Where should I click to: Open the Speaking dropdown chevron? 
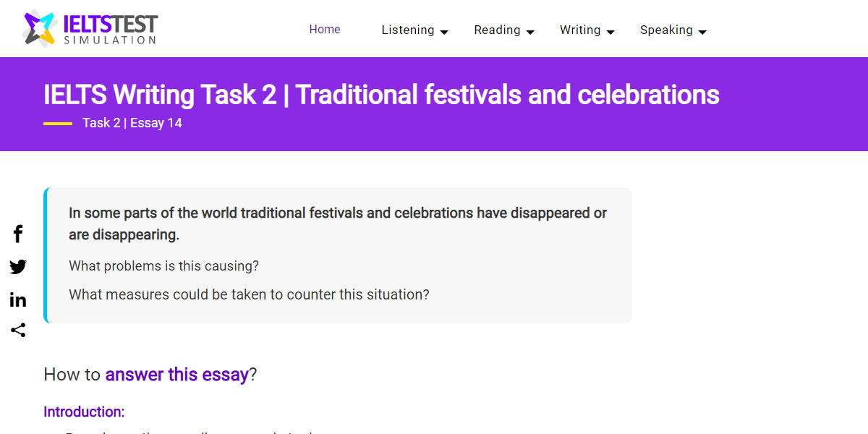[702, 31]
